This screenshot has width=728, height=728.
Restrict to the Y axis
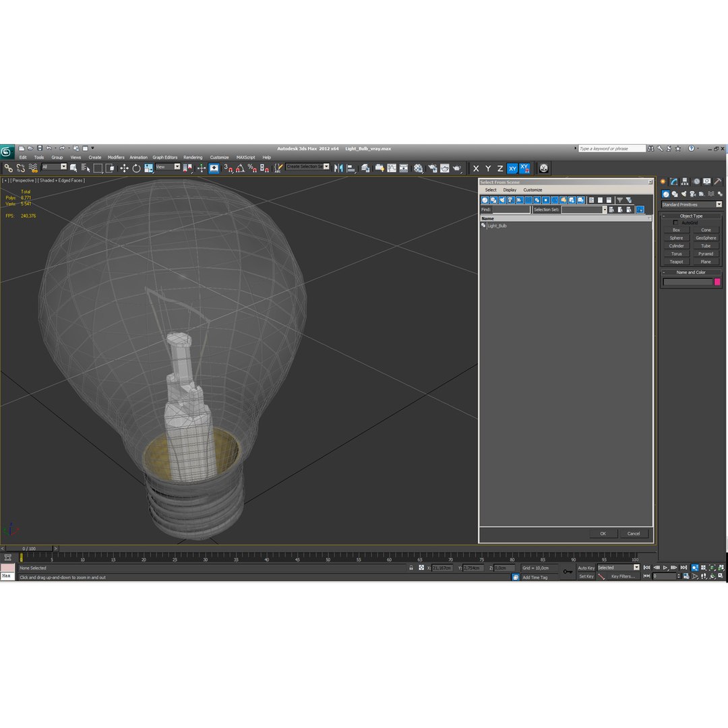tap(488, 169)
